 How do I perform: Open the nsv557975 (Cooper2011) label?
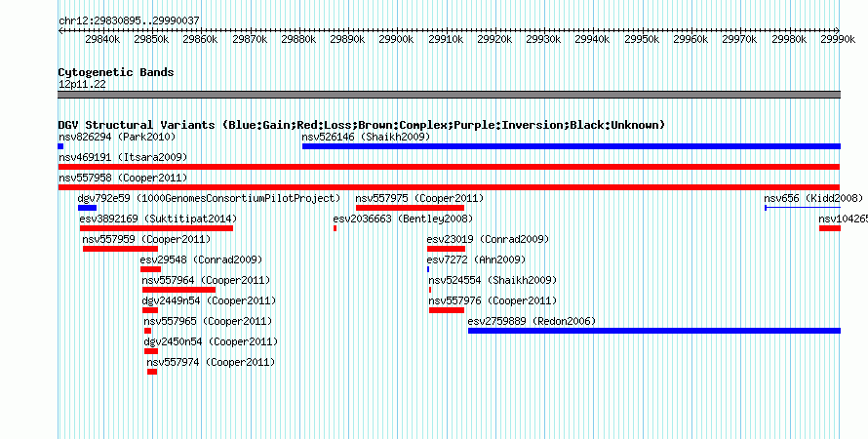419,198
